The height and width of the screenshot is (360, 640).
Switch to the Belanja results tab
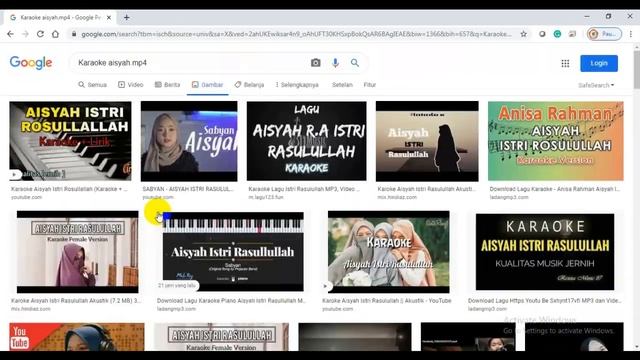coord(249,85)
